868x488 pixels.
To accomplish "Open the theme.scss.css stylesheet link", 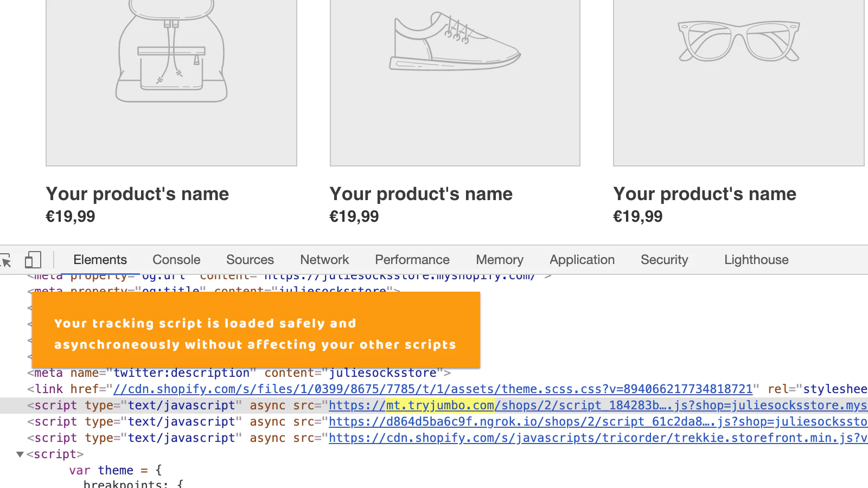I will pyautogui.click(x=433, y=389).
